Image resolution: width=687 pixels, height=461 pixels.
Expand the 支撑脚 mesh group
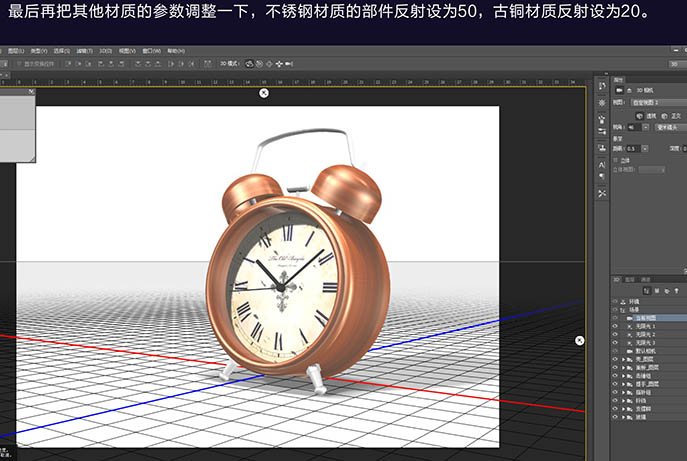(623, 409)
